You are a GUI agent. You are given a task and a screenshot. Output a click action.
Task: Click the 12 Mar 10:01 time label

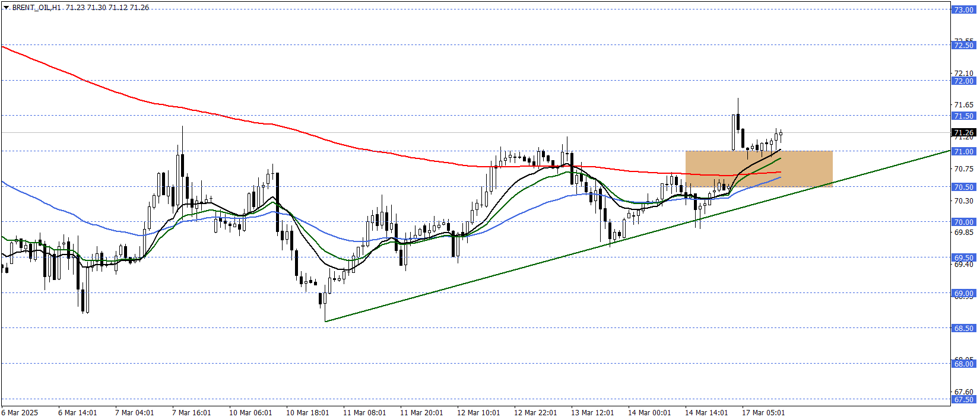[x=478, y=413]
